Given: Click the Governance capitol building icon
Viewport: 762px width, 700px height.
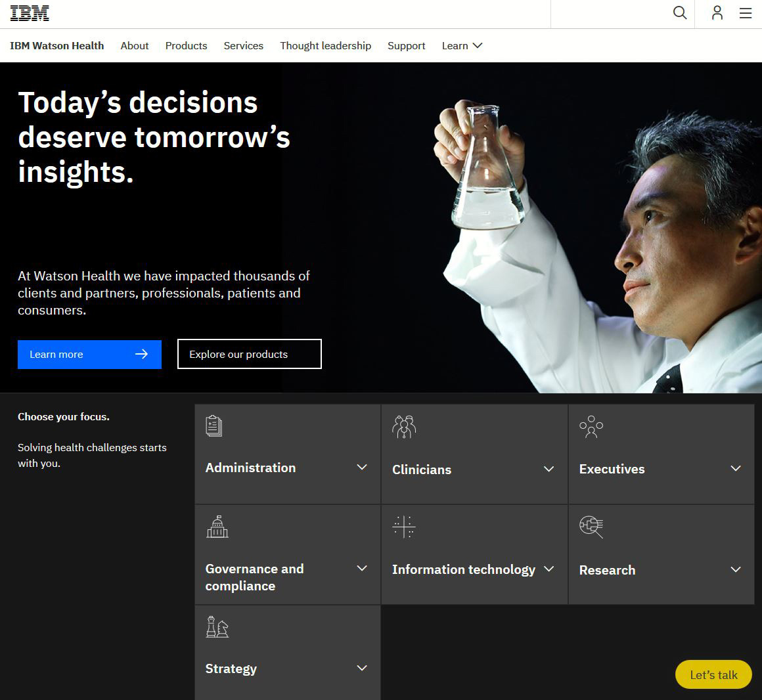Looking at the screenshot, I should pos(217,527).
